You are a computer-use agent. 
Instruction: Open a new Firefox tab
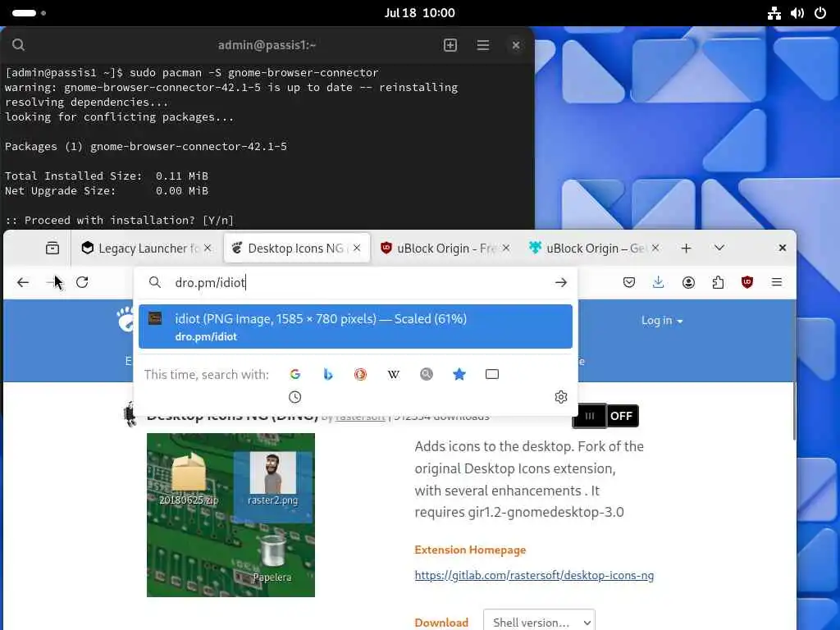[687, 248]
